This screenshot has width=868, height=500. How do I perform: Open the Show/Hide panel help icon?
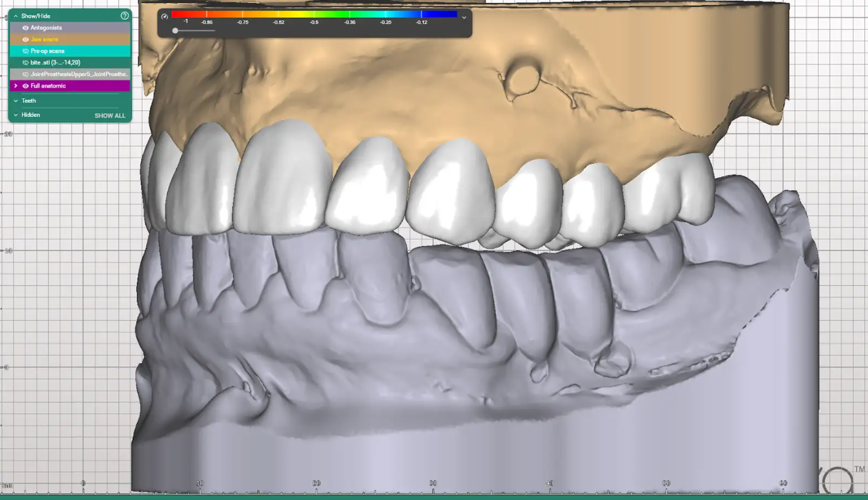click(124, 16)
